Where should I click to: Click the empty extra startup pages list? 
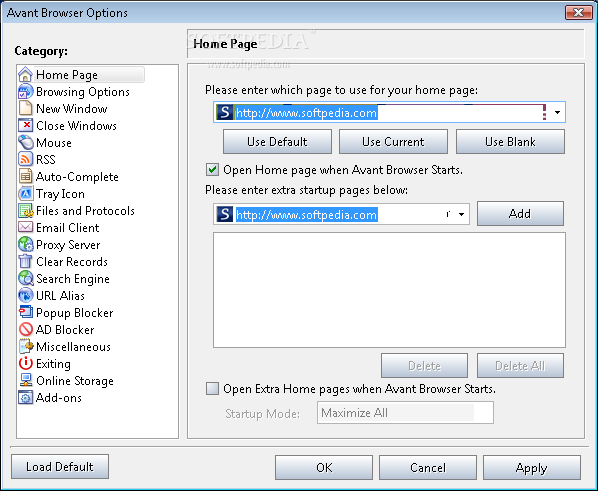pyautogui.click(x=389, y=290)
